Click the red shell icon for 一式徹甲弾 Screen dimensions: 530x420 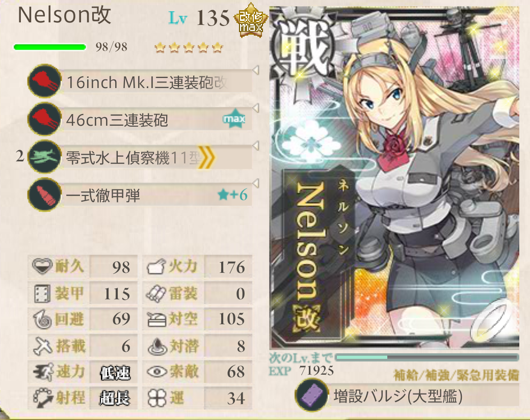point(45,194)
